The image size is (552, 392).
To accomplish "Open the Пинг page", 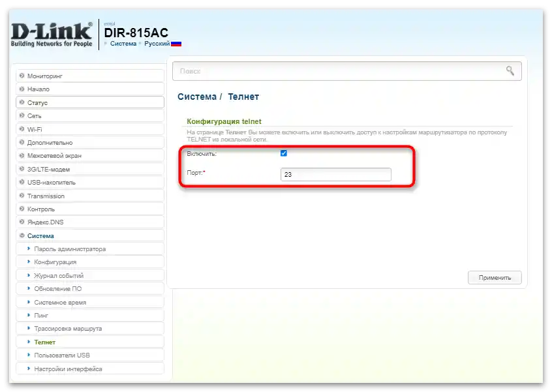I will (90, 315).
